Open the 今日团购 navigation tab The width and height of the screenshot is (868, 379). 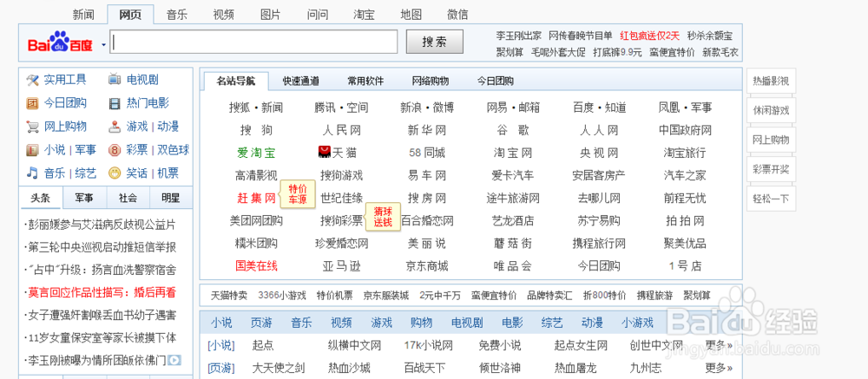coord(496,82)
